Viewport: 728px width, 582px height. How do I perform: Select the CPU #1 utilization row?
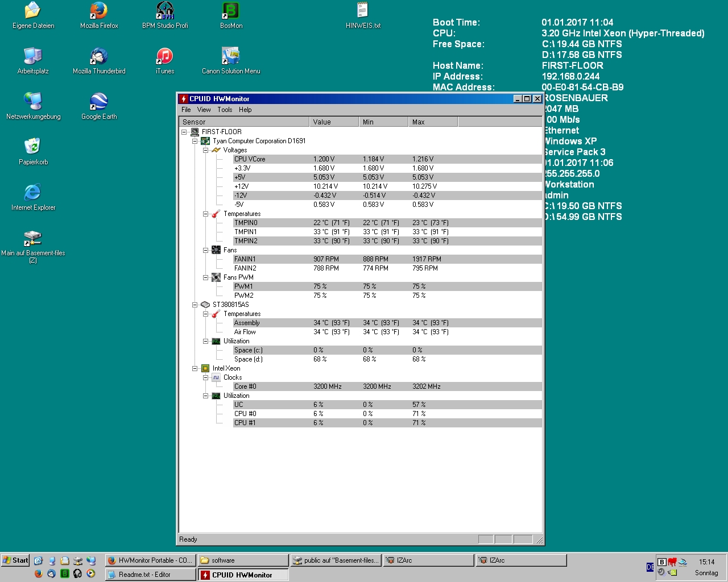(387, 423)
